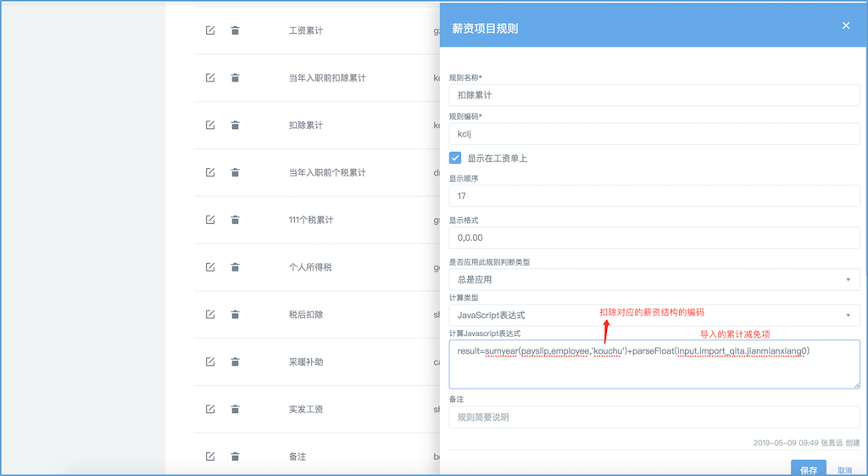Image resolution: width=868 pixels, height=476 pixels.
Task: Edit the 采暖补助 row
Action: tap(210, 361)
